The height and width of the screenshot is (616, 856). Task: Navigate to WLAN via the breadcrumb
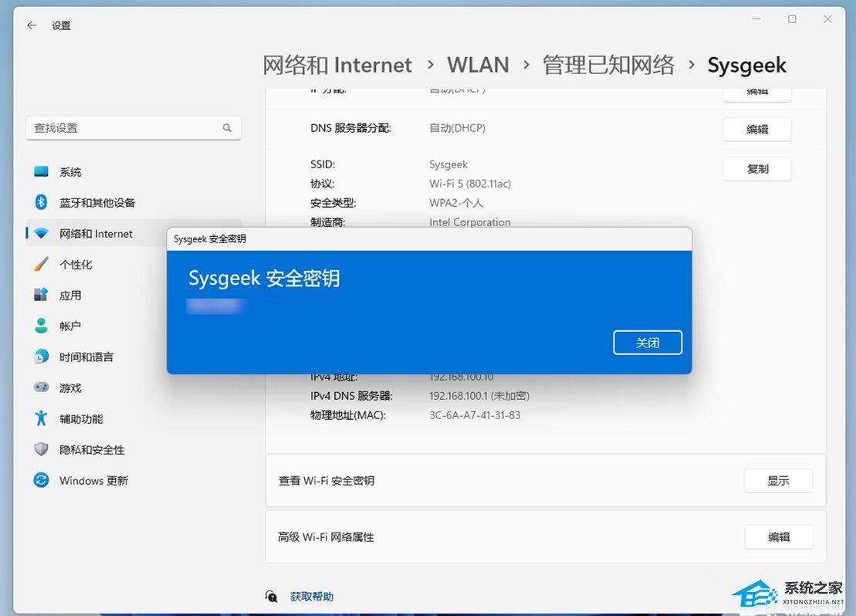tap(478, 65)
